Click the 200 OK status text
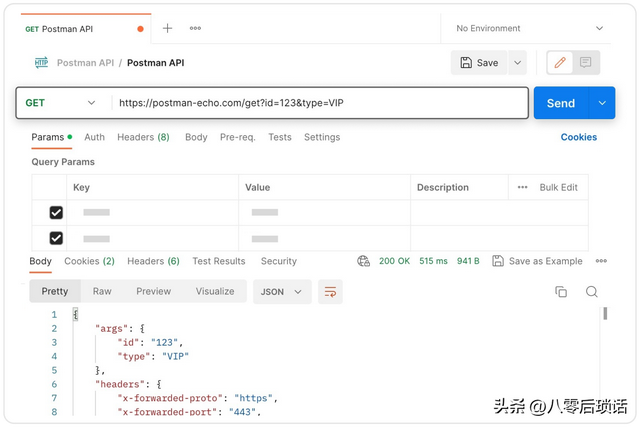The width and height of the screenshot is (640, 427). tap(394, 261)
